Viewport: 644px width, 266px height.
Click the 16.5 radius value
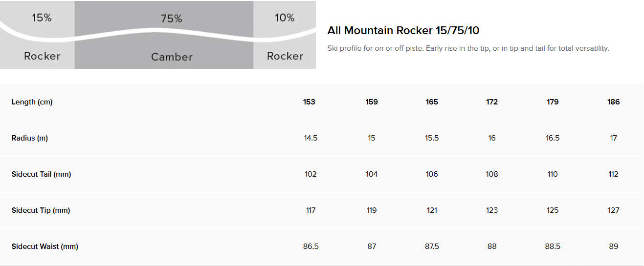(x=553, y=138)
